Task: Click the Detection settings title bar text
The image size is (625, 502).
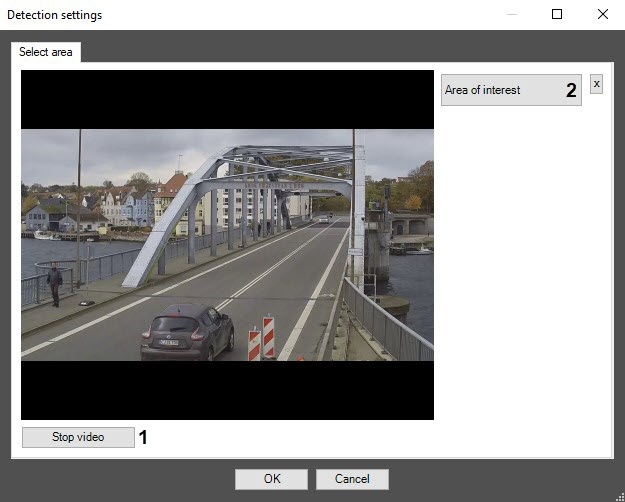Action: coord(55,15)
